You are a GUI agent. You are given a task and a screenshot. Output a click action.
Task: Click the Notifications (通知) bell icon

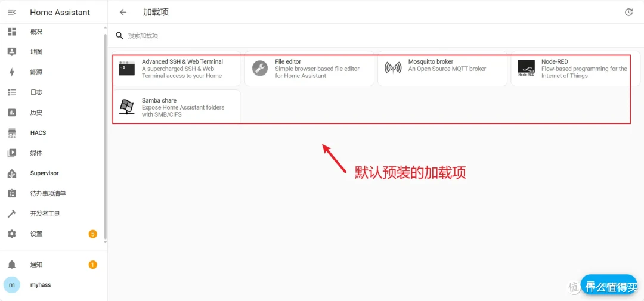click(12, 265)
